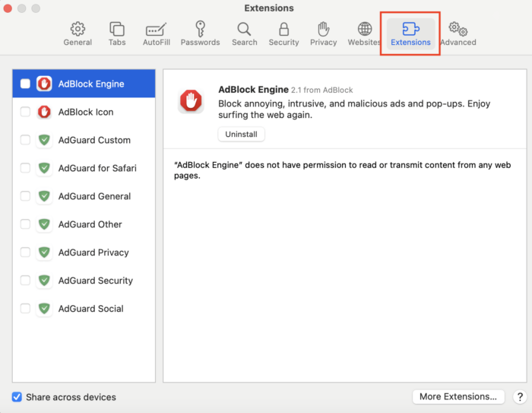Select the AdGuard General row text

94,196
